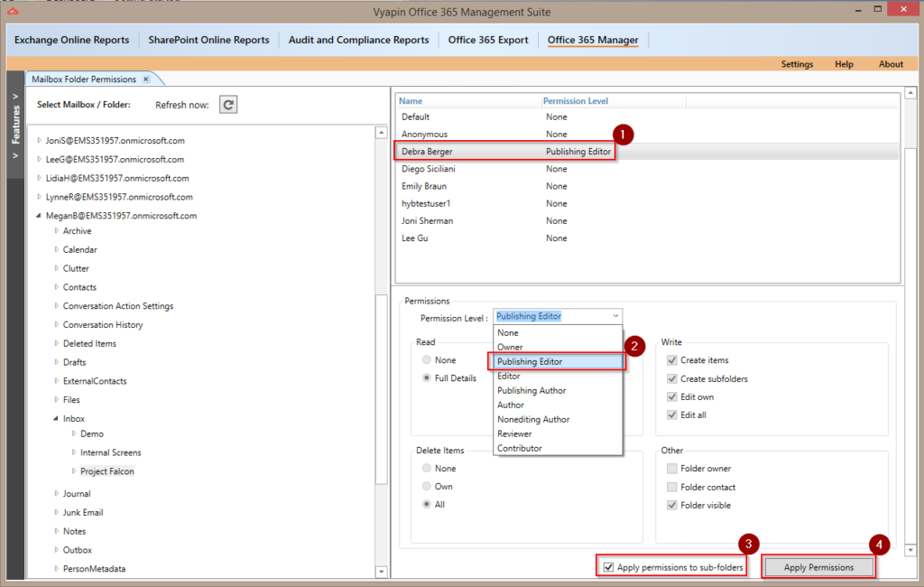Choose Reviewer from dropdown list
The height and width of the screenshot is (587, 924).
coord(558,433)
